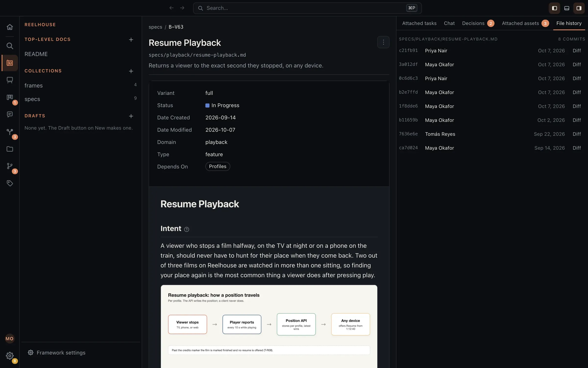Open the sidebar search icon

click(x=10, y=46)
